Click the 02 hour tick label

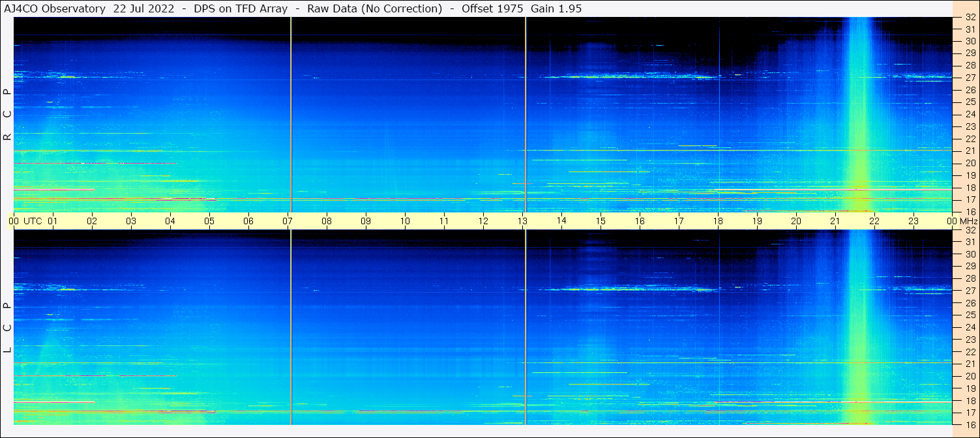pos(92,221)
